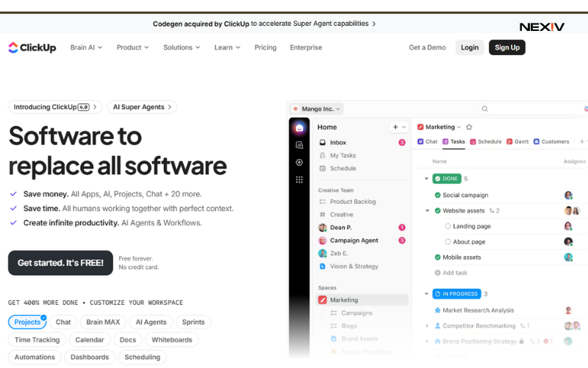Viewport: 588px width, 368px height.
Task: Click the ClickUp logo in the header
Action: click(x=32, y=47)
